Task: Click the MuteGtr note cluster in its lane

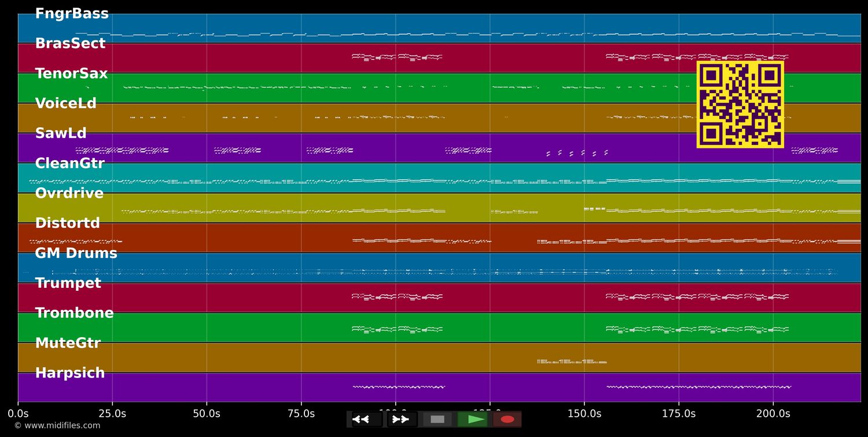Action: [x=572, y=362]
